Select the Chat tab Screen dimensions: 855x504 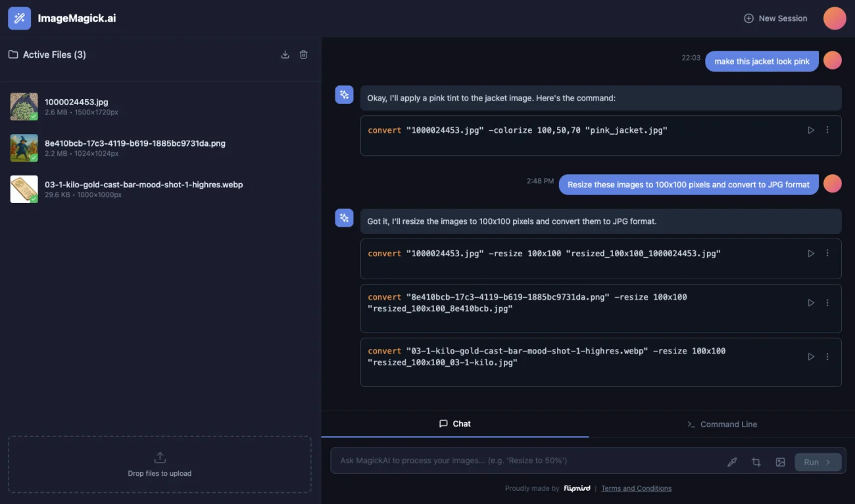point(454,424)
